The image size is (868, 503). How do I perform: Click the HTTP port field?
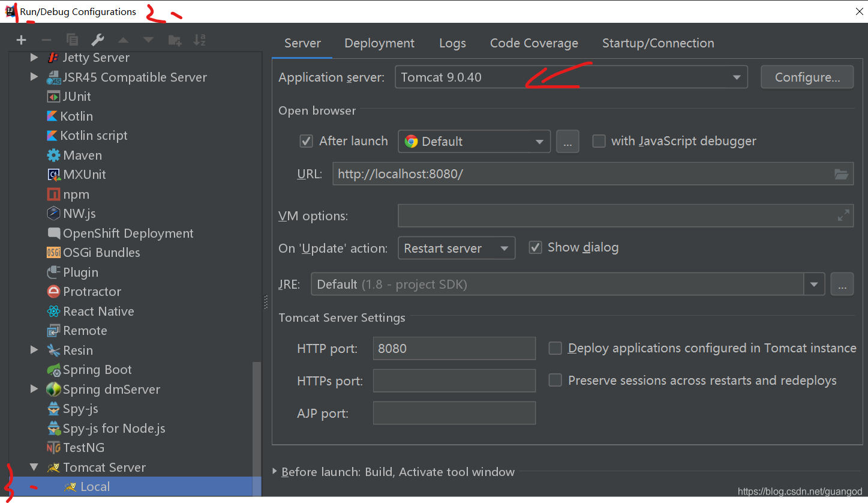tap(454, 348)
